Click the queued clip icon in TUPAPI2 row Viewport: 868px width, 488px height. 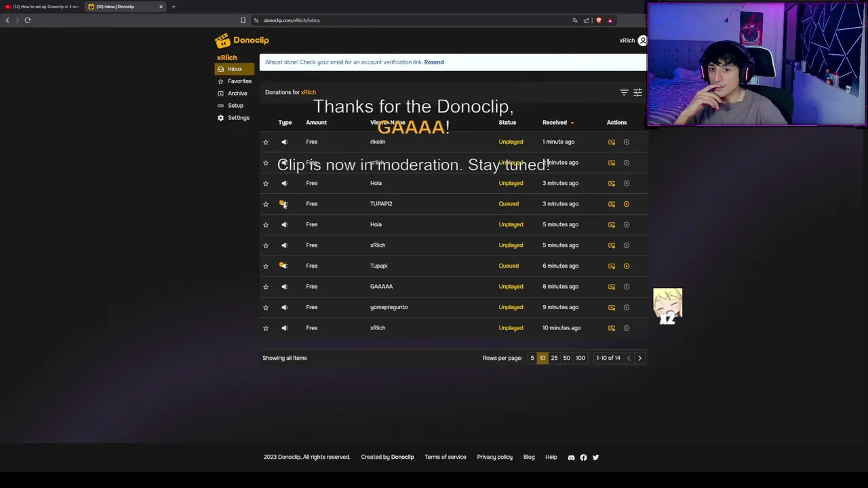(283, 203)
